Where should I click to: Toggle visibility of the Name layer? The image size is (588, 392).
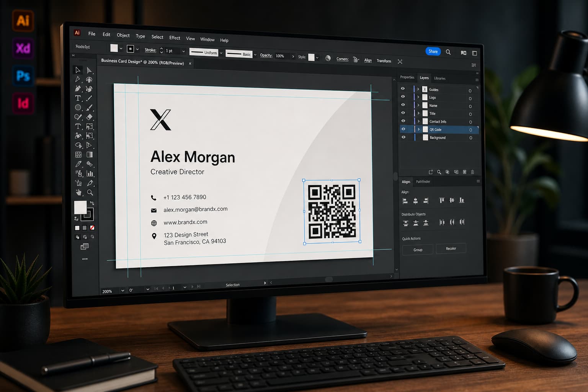point(403,105)
